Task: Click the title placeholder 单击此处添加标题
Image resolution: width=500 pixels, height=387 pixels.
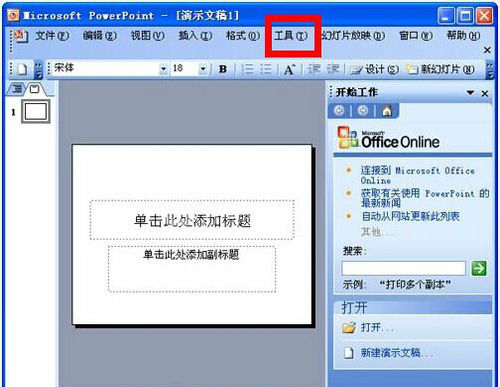Action: tap(192, 220)
